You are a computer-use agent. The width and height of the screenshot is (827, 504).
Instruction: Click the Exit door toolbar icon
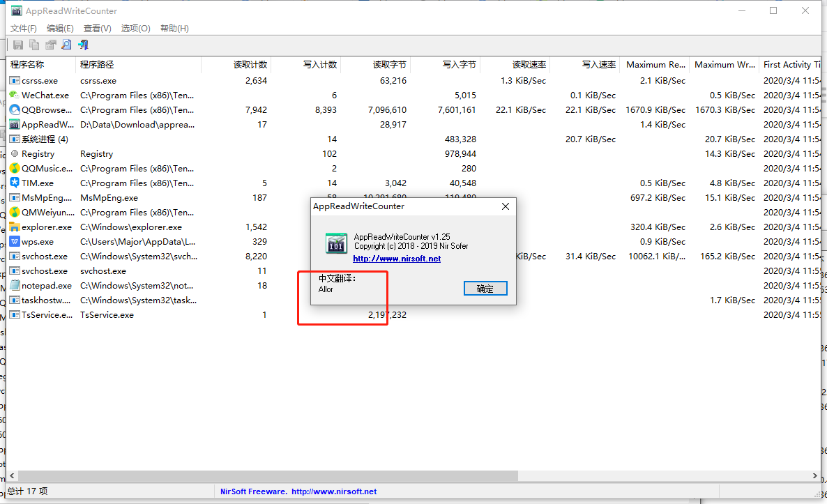84,45
